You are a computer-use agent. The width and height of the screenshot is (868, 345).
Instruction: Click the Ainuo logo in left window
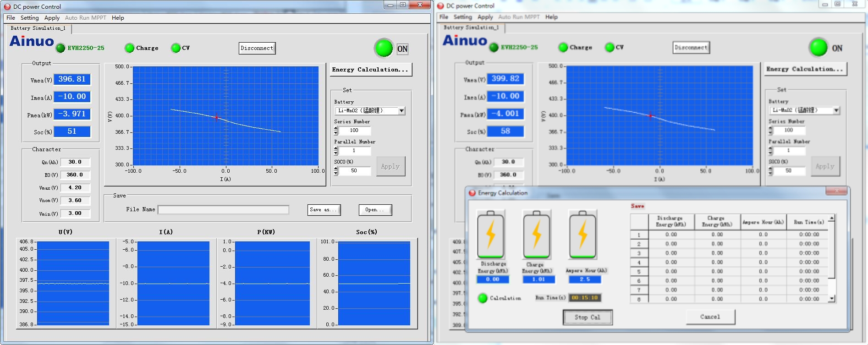pyautogui.click(x=32, y=41)
